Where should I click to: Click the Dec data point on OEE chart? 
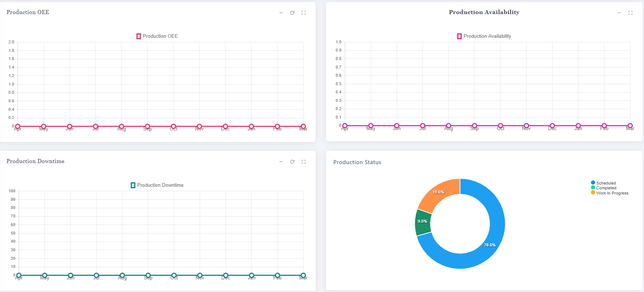point(226,126)
